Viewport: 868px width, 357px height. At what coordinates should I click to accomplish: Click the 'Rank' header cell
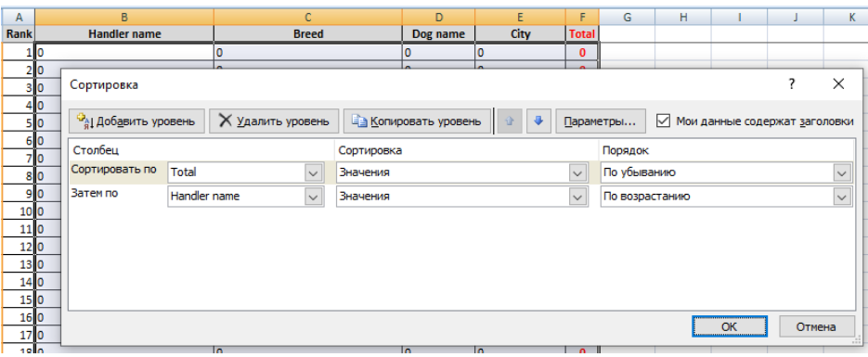(x=19, y=34)
